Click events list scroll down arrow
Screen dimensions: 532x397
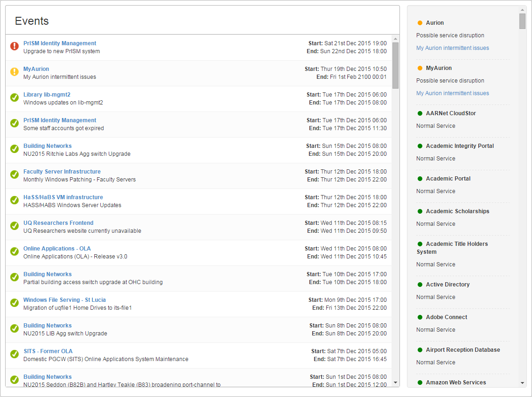tap(396, 383)
